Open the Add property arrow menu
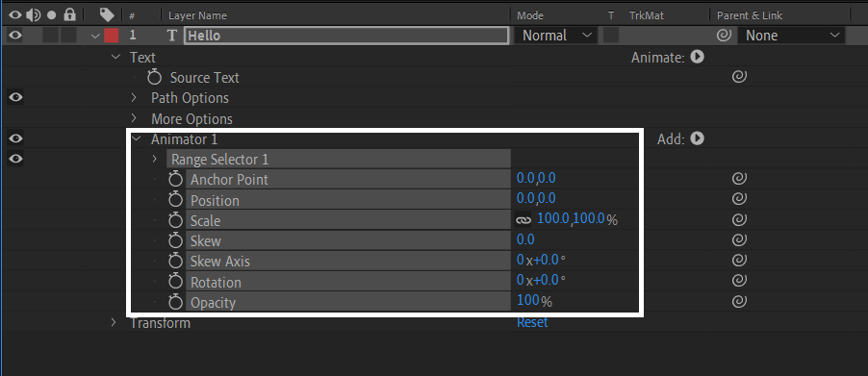Viewport: 868px width, 376px height. pos(698,138)
